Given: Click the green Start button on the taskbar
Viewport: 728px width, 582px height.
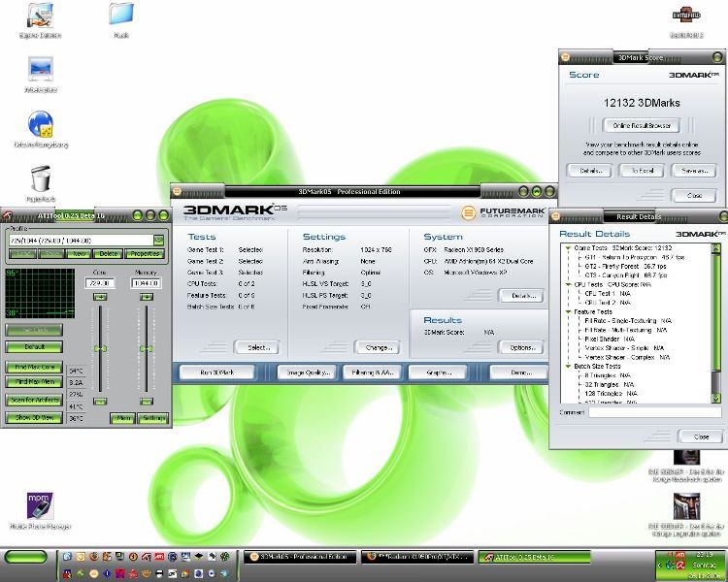Looking at the screenshot, I should pyautogui.click(x=25, y=557).
